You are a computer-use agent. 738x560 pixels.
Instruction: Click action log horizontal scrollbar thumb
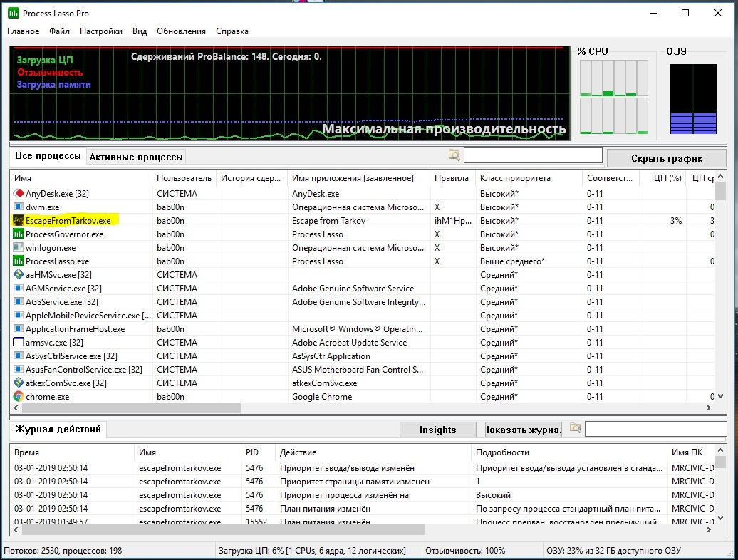(x=224, y=530)
